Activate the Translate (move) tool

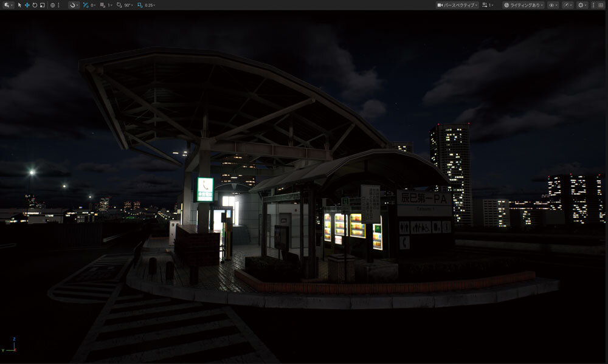pos(27,5)
